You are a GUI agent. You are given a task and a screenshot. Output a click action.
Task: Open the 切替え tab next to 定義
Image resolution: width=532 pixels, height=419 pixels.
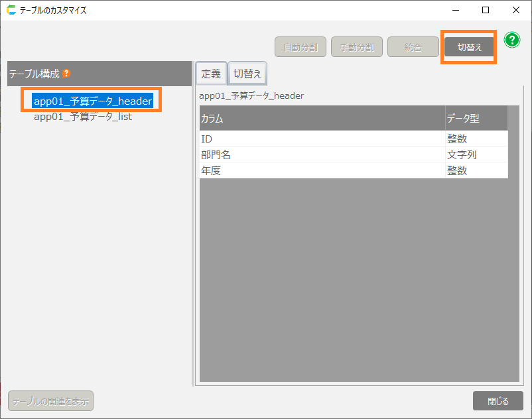pos(247,74)
